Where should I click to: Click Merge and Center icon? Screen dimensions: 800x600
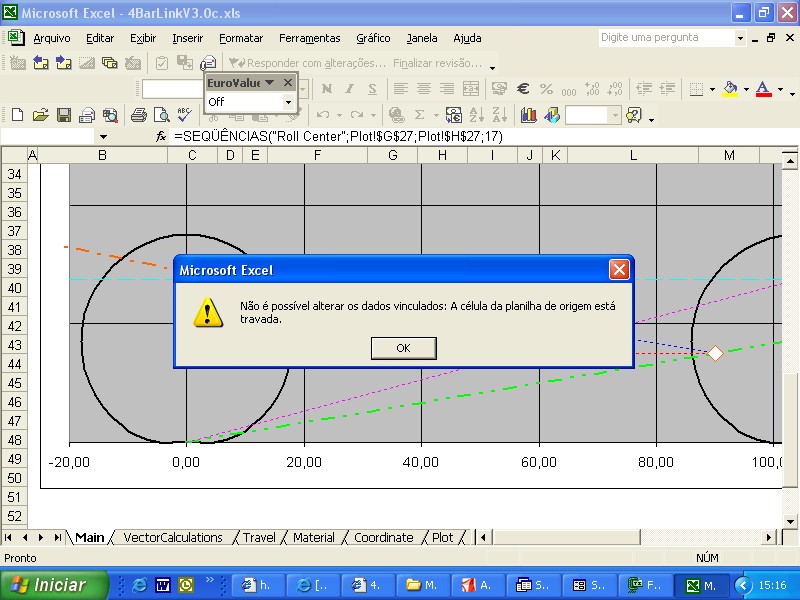pos(470,89)
